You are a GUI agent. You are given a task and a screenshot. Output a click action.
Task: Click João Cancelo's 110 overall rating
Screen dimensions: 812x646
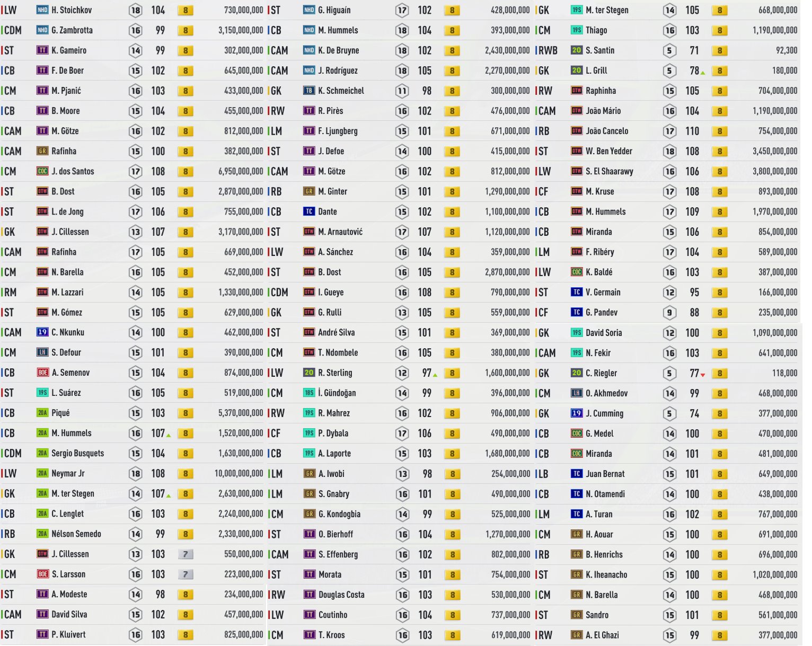coord(692,131)
